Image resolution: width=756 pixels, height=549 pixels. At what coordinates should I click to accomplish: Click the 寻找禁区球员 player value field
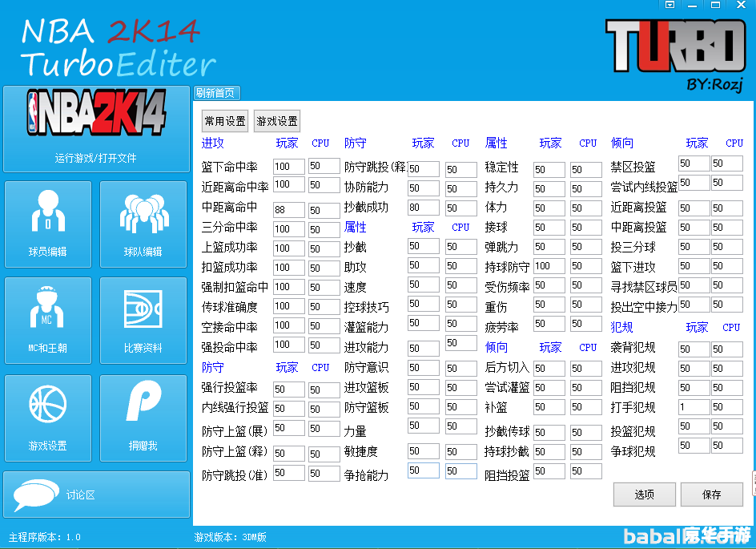(694, 285)
